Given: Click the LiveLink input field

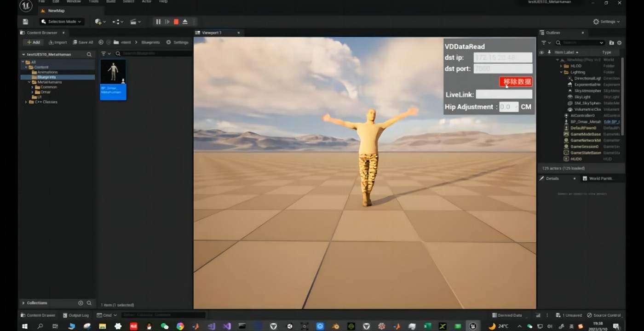Looking at the screenshot, I should (504, 94).
